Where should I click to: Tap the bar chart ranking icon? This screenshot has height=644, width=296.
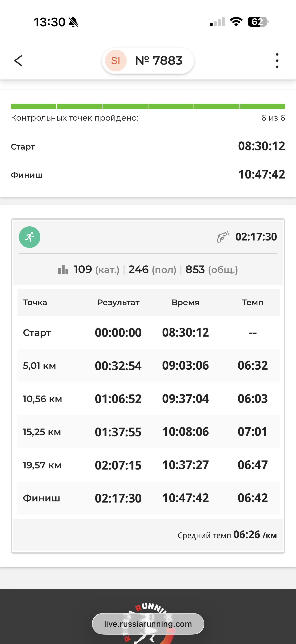63,269
